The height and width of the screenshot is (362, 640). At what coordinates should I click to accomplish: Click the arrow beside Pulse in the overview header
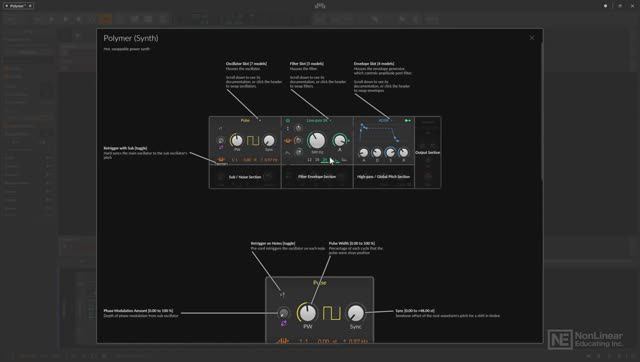pyautogui.click(x=260, y=120)
